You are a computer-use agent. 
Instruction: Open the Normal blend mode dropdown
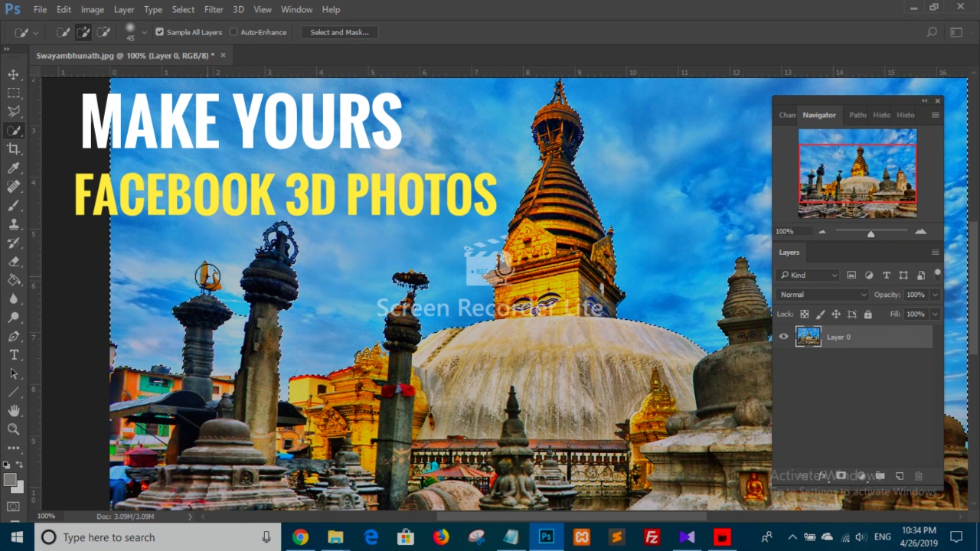tap(822, 295)
